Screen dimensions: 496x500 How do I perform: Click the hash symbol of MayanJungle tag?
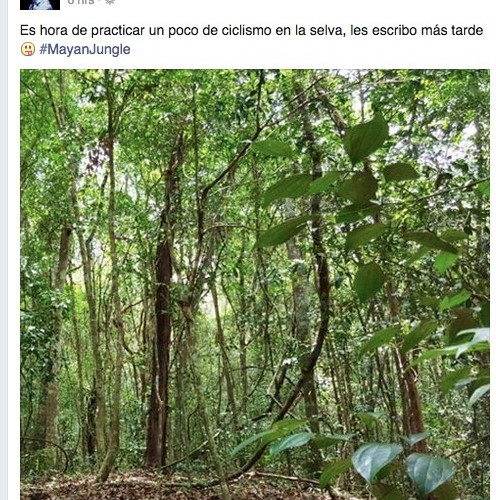tap(43, 49)
